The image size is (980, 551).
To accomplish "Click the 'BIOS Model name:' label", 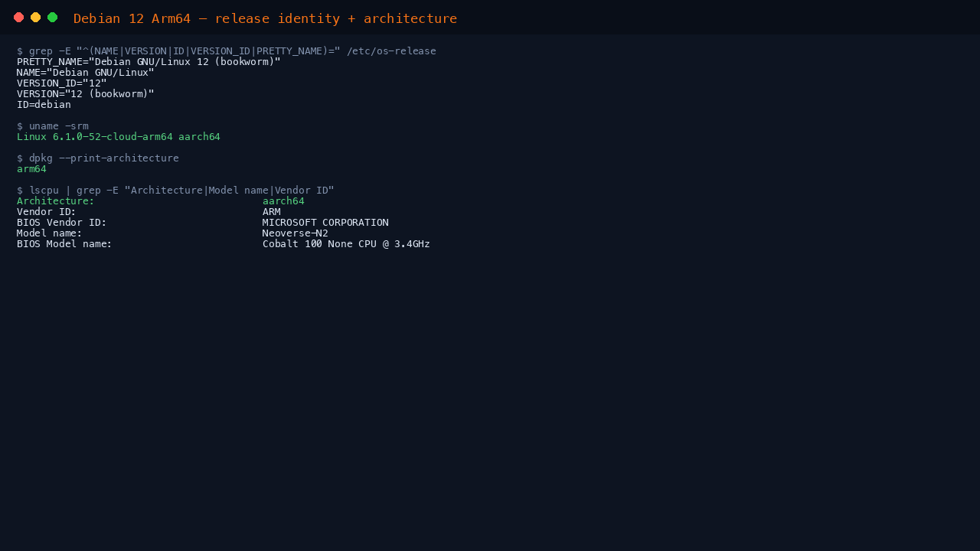I will point(65,244).
